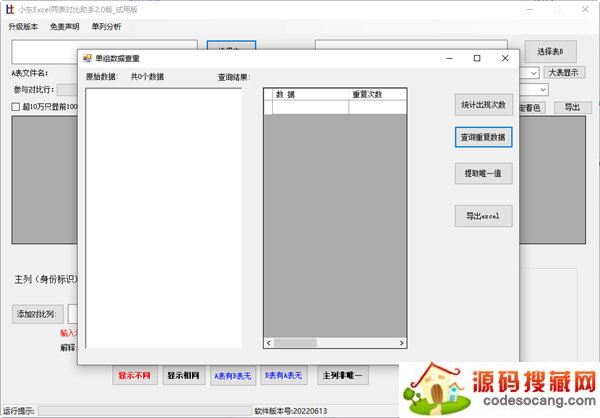Click the red 显示不同 button
Screen dimensions: 600x418
pyautogui.click(x=134, y=376)
